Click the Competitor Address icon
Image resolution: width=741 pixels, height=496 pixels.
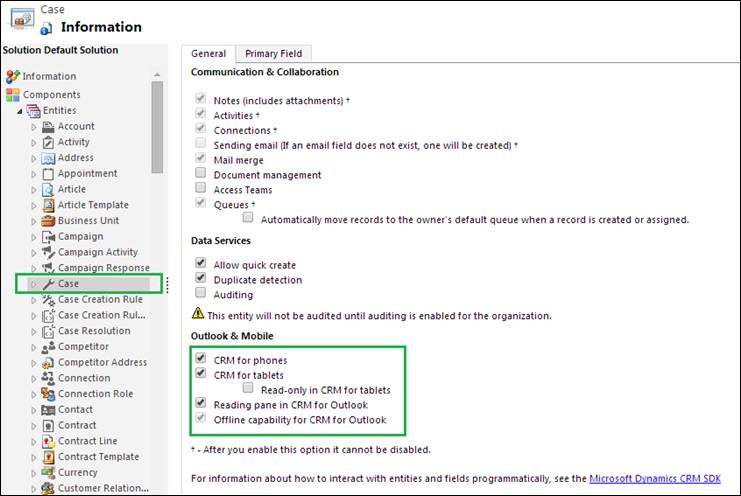[x=48, y=362]
